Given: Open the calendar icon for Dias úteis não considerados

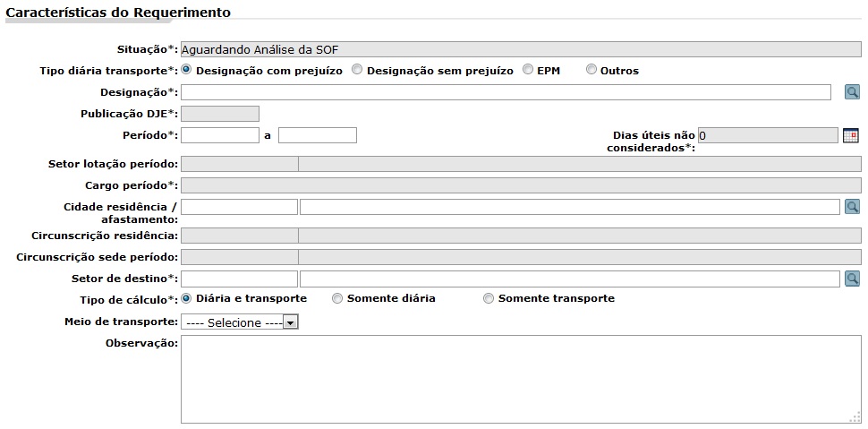Looking at the screenshot, I should pyautogui.click(x=850, y=135).
